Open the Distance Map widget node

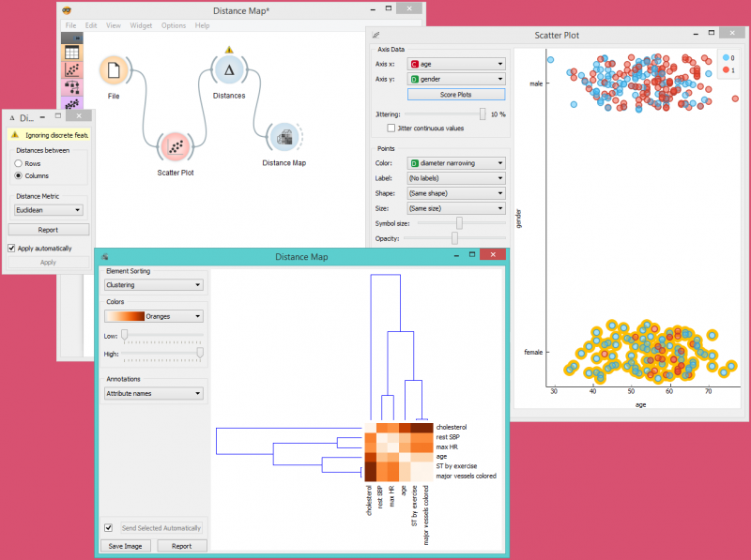pos(284,138)
